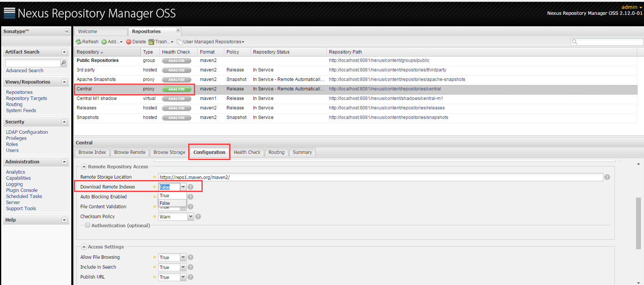Open the Central repository path URL
The width and height of the screenshot is (644, 285).
pos(385,89)
